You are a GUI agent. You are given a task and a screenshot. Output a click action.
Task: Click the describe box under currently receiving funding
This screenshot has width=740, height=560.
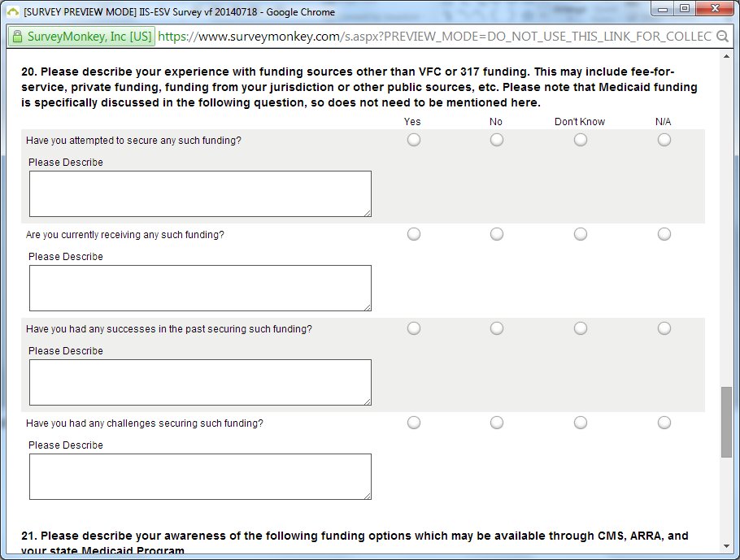[x=200, y=288]
